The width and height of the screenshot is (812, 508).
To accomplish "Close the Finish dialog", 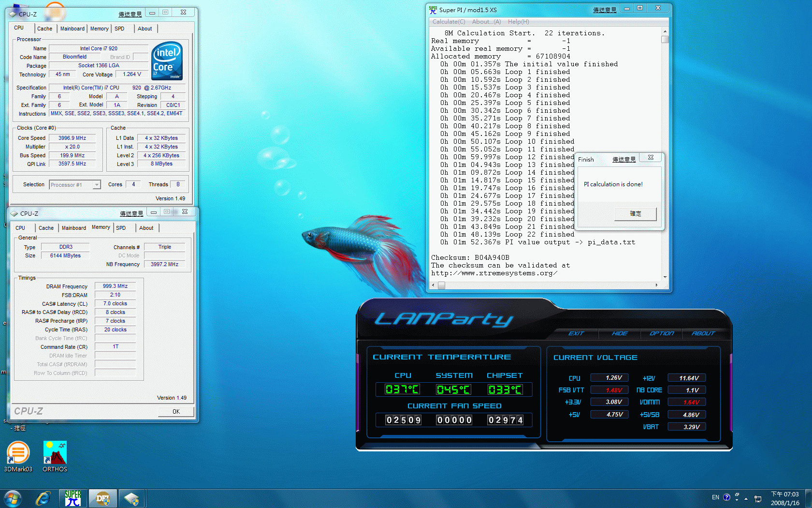I will pos(651,158).
